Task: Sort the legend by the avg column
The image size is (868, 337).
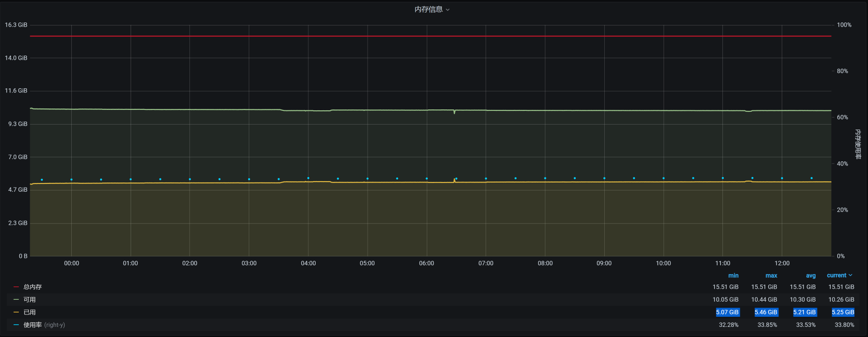Action: [811, 275]
